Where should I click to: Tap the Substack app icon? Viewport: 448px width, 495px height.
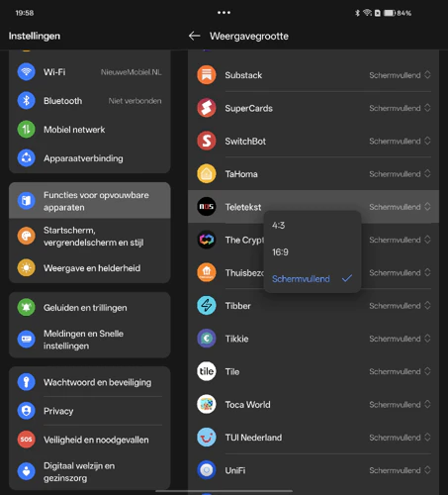(207, 75)
